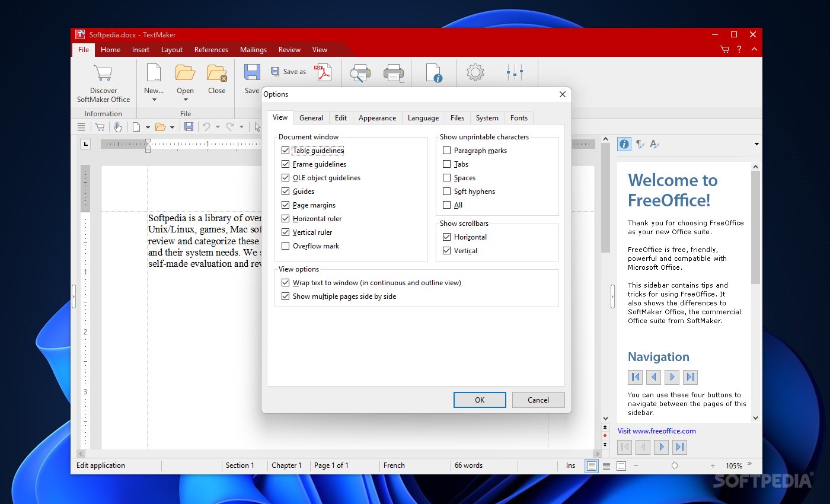The width and height of the screenshot is (830, 504).
Task: Click the Close document folder icon
Action: pos(217,73)
